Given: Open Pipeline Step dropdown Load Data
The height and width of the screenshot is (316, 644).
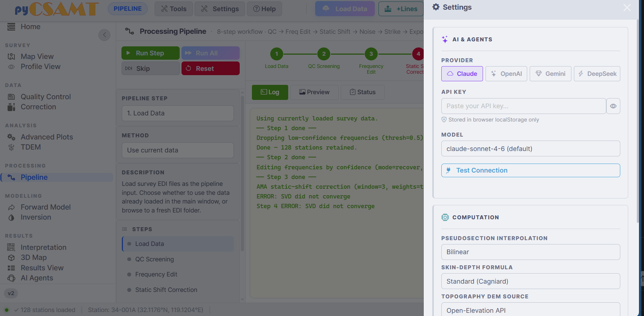Looking at the screenshot, I should tap(178, 113).
